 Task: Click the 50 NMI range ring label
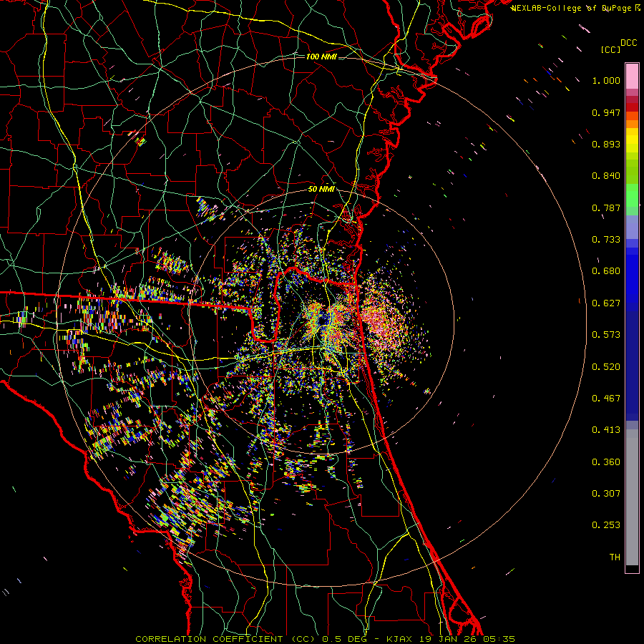[321, 190]
